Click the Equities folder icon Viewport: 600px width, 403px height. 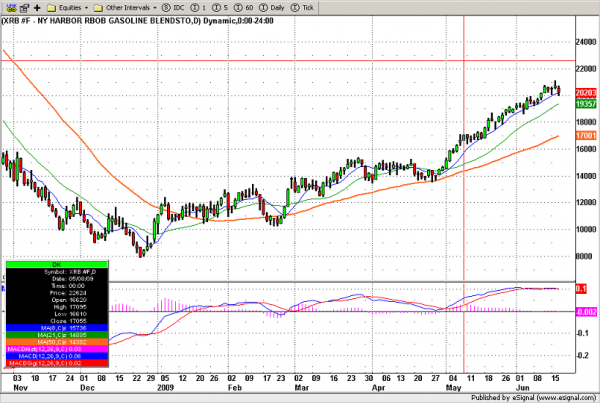[51, 6]
